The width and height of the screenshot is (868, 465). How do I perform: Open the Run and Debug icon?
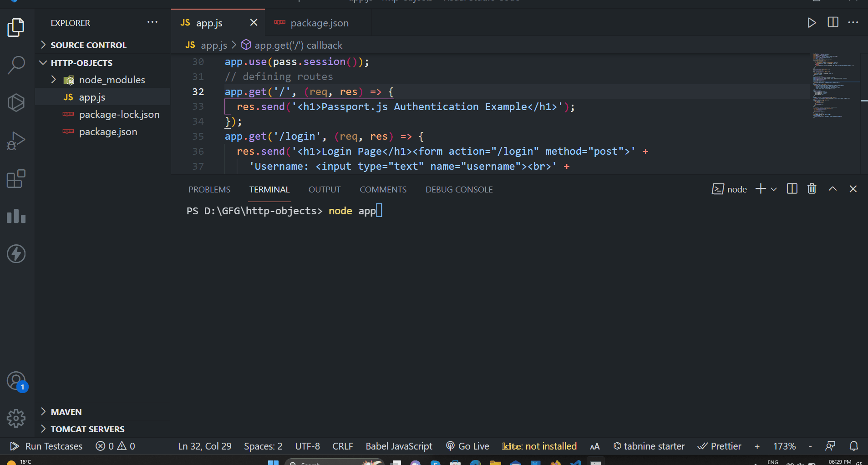[16, 141]
